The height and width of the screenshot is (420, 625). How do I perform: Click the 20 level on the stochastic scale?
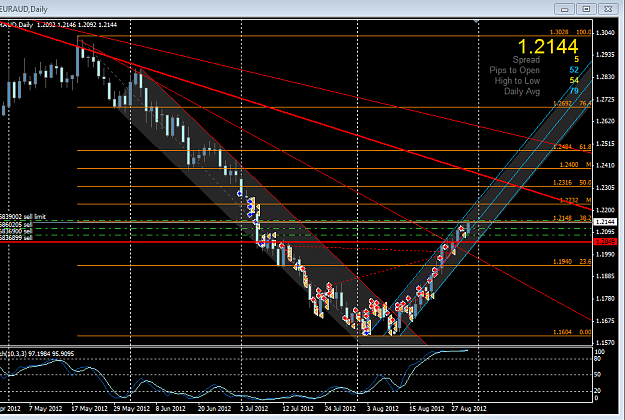tap(597, 391)
